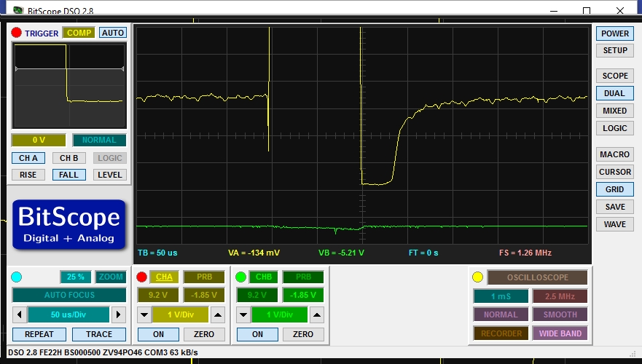The height and width of the screenshot is (364, 642).
Task: Click the NORMAL trigger mode field
Action: 99,140
